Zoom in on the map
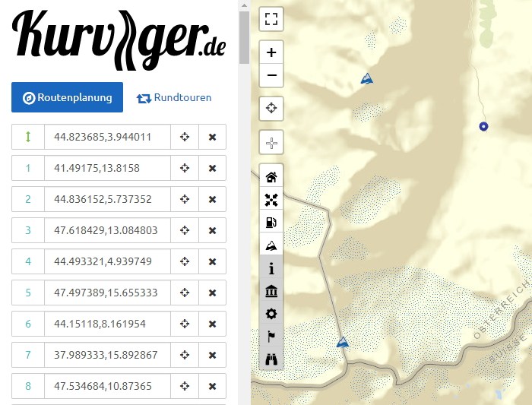Image resolution: width=532 pixels, height=405 pixels. pyautogui.click(x=271, y=53)
